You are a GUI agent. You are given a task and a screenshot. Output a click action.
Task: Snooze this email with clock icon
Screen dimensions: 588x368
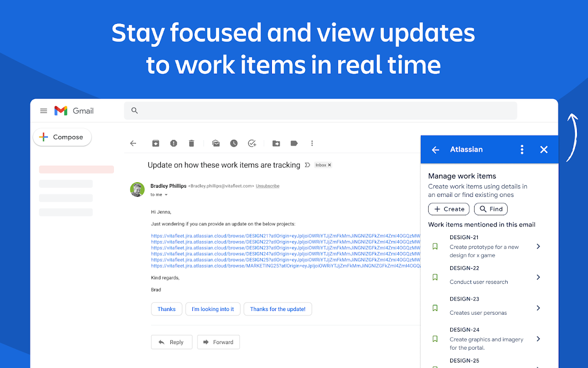pyautogui.click(x=234, y=144)
